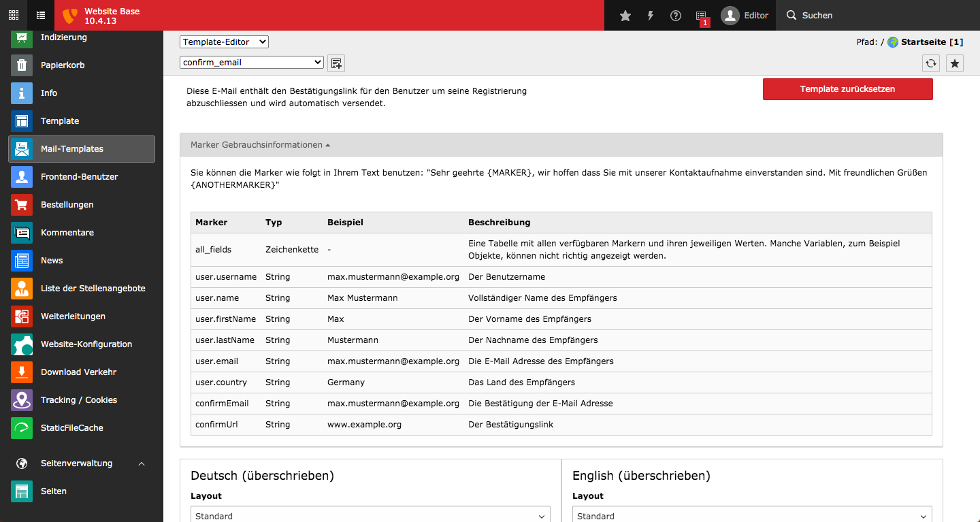Open the help question mark icon
980x522 pixels.
[676, 16]
